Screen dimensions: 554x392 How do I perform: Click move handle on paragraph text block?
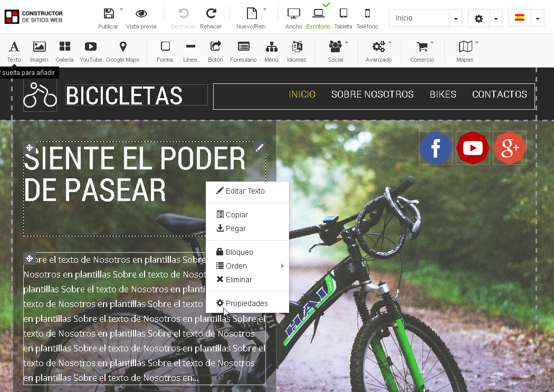click(30, 259)
